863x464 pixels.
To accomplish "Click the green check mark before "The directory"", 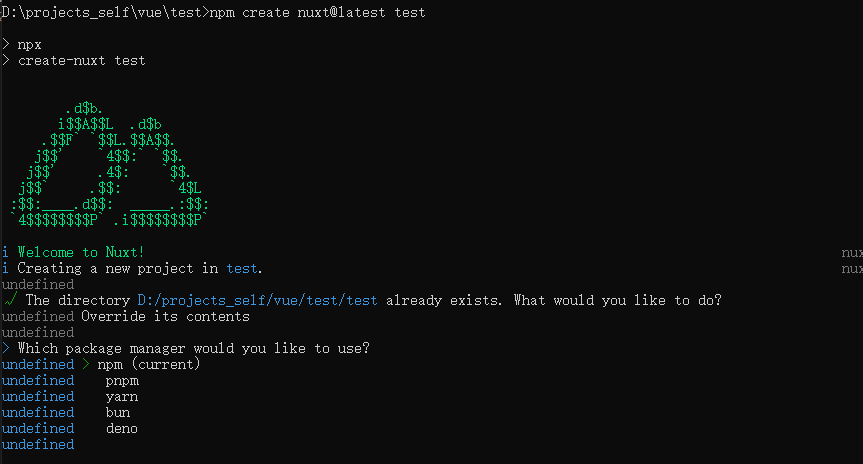I will pos(10,300).
